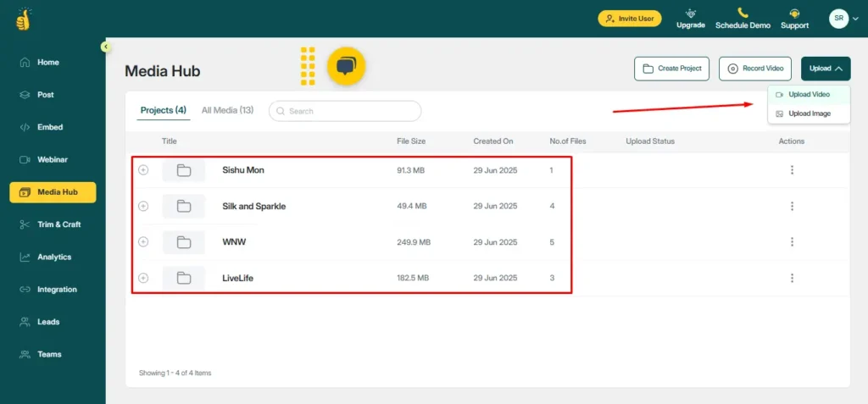The height and width of the screenshot is (404, 868).
Task: Click the File Size column header
Action: point(411,141)
